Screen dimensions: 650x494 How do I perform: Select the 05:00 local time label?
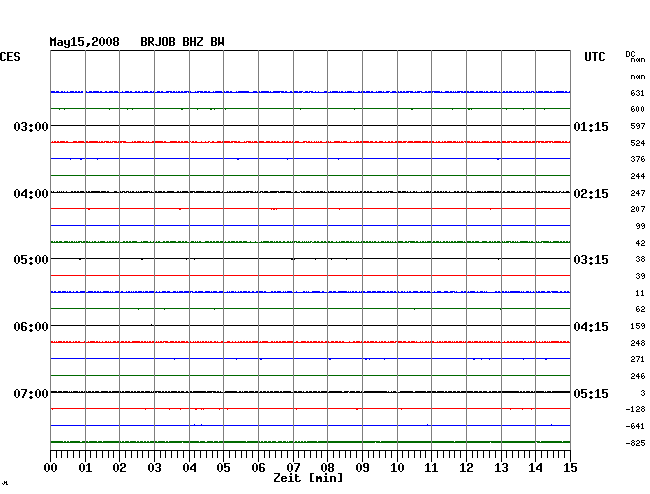[31, 260]
